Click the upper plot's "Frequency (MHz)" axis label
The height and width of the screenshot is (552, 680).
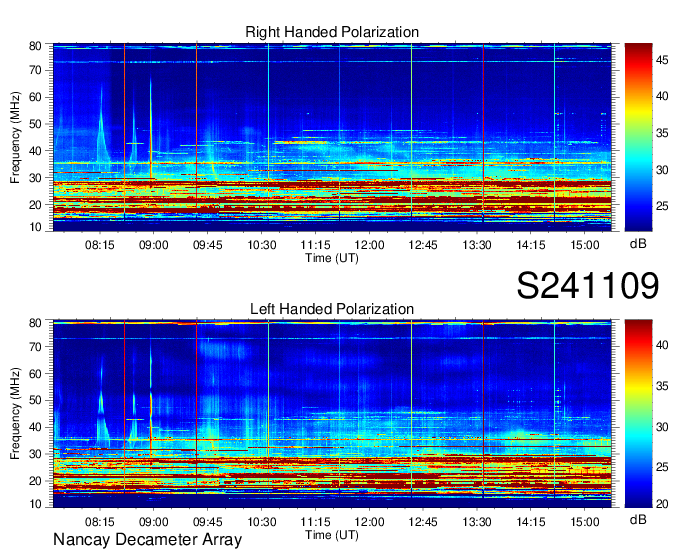point(15,137)
